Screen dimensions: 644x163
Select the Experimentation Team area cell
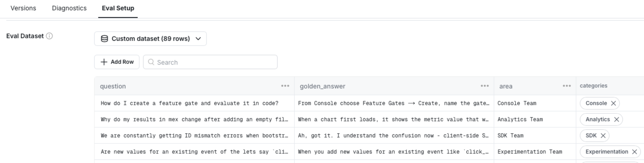point(530,152)
